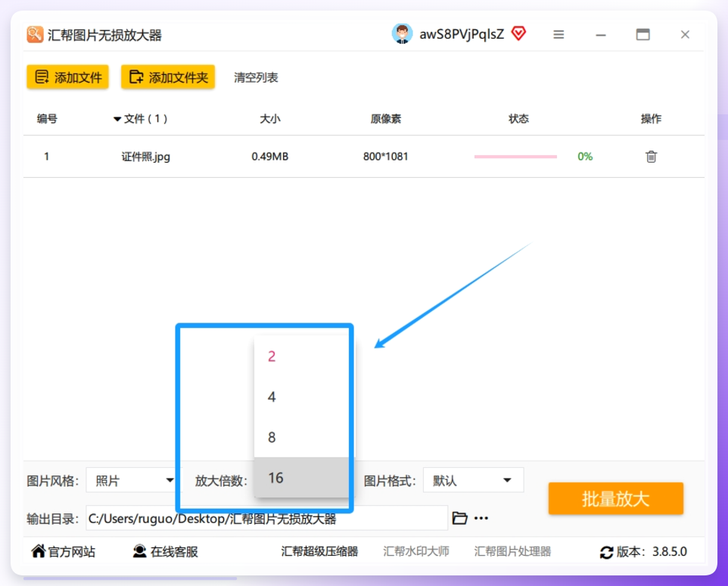Open the user avatar profile
728x586 pixels.
[x=402, y=34]
